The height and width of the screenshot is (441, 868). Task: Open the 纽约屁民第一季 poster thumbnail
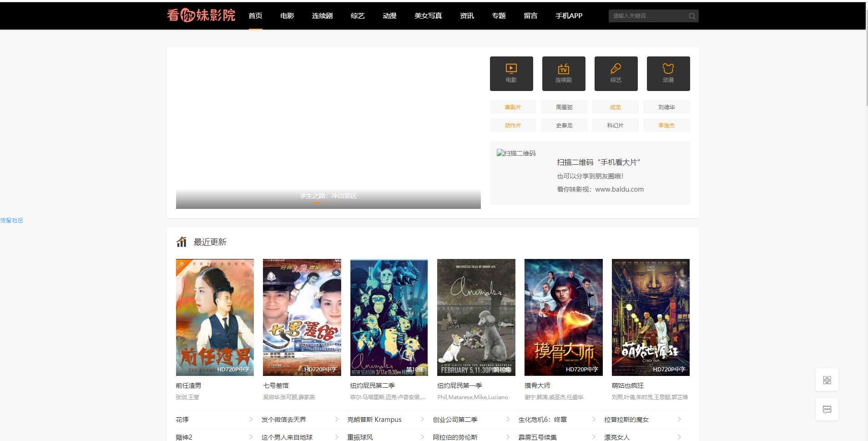point(476,317)
